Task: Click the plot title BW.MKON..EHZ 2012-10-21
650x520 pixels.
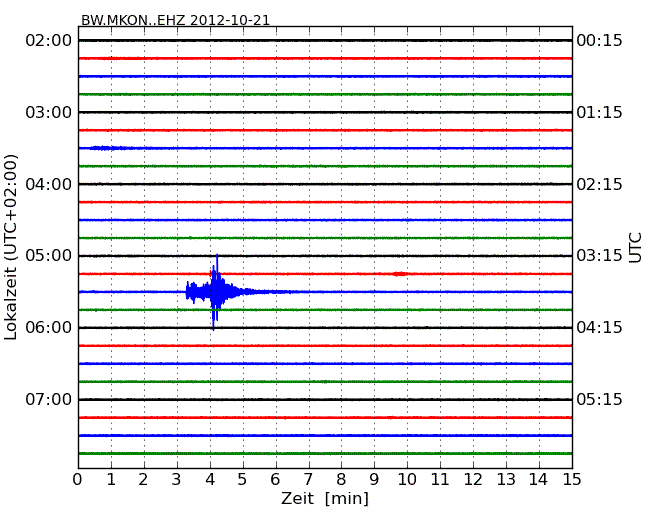Action: (175, 20)
